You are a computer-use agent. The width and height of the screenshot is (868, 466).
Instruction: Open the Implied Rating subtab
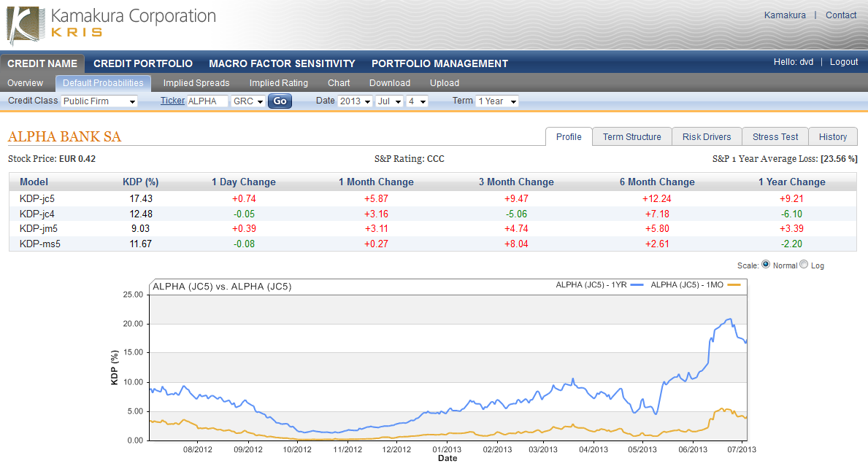(278, 83)
